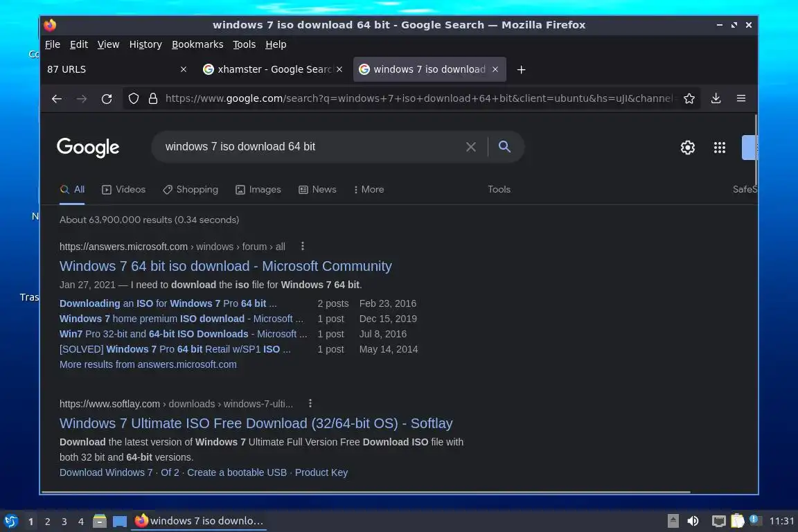Switch to workspace 2

[48, 522]
